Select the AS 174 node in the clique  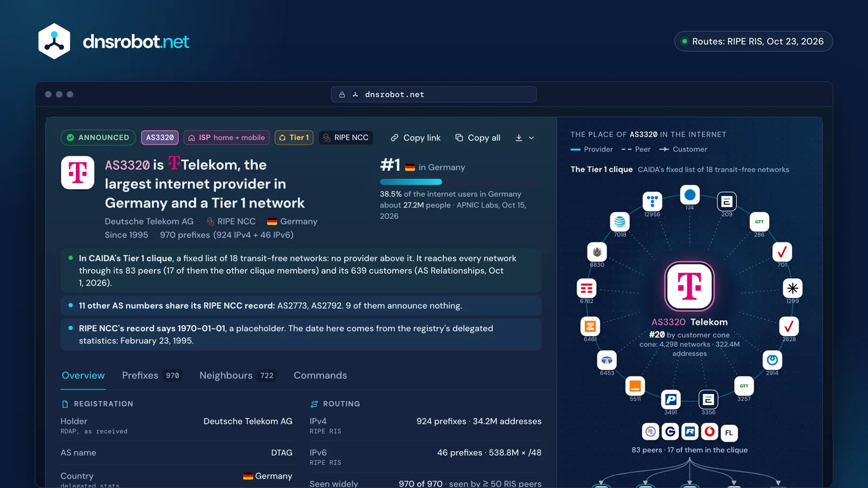click(690, 195)
